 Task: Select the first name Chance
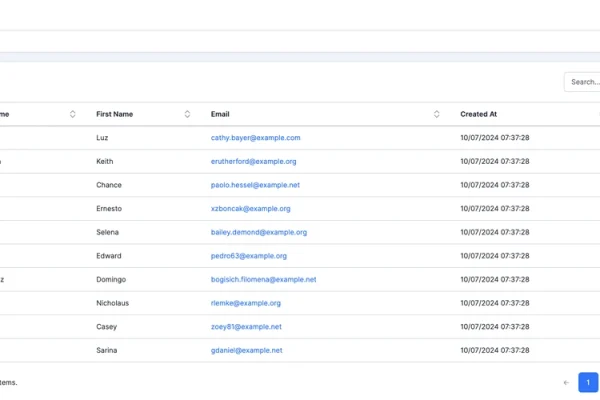tap(109, 185)
